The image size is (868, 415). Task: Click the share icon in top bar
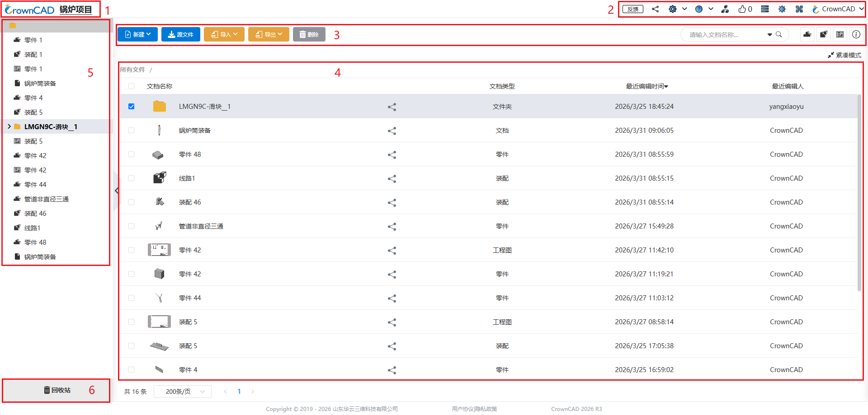pos(655,9)
